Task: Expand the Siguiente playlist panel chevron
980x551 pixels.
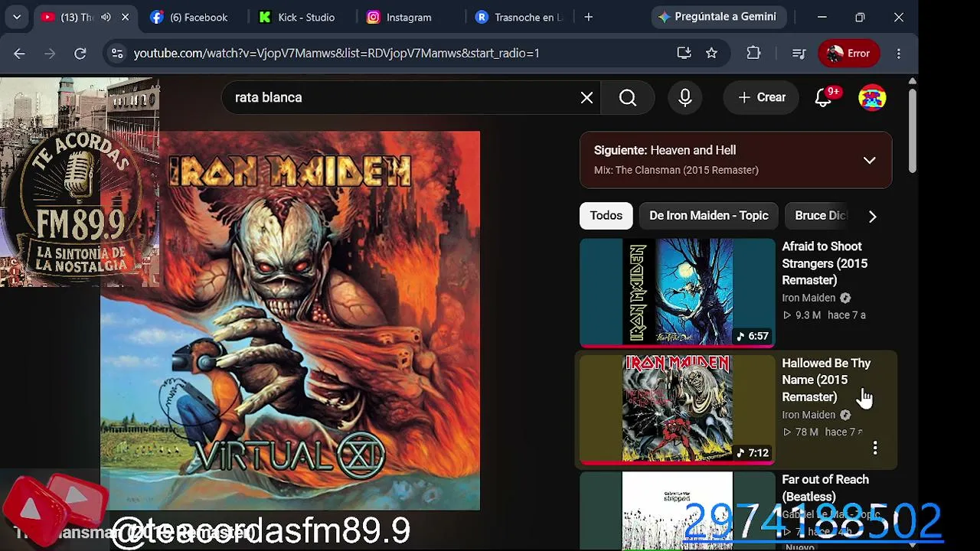Action: [869, 160]
